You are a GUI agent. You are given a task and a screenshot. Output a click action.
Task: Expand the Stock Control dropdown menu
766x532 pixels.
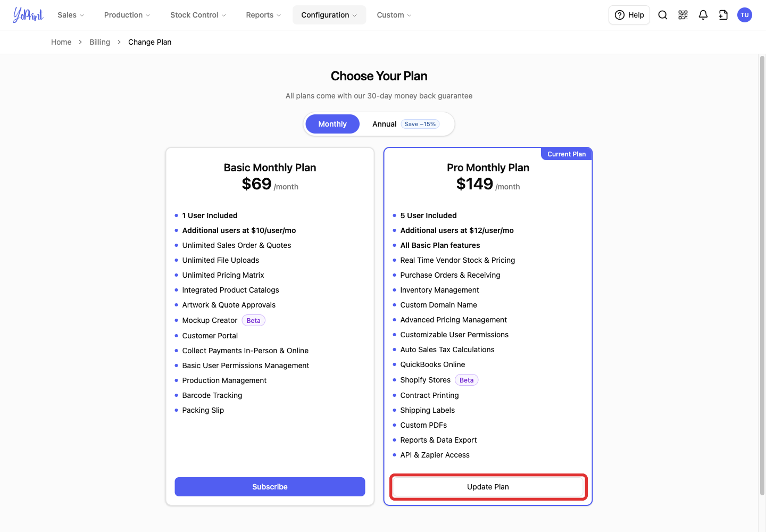[x=198, y=15]
